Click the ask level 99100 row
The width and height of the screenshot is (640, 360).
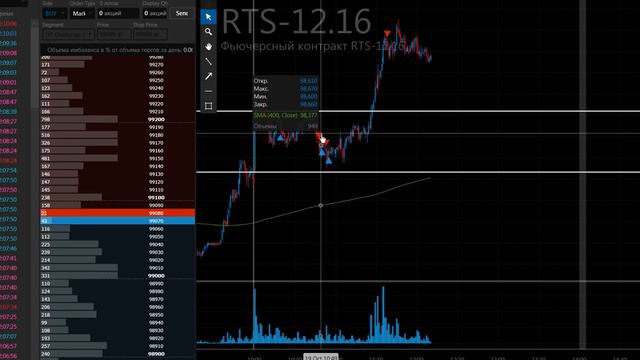pyautogui.click(x=118, y=198)
